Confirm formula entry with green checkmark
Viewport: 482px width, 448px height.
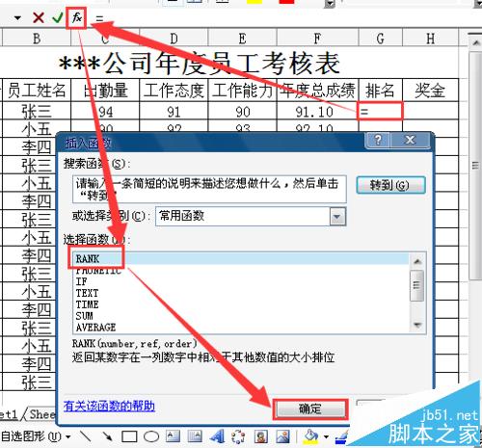tap(58, 17)
